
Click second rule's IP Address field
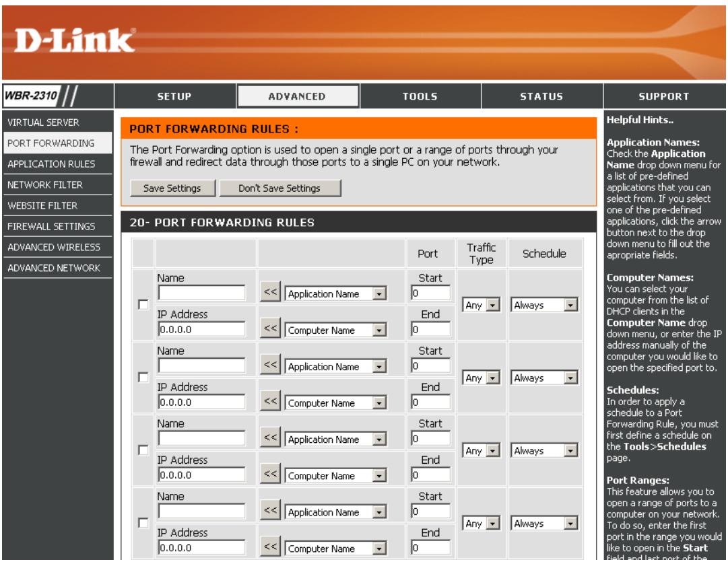(201, 402)
